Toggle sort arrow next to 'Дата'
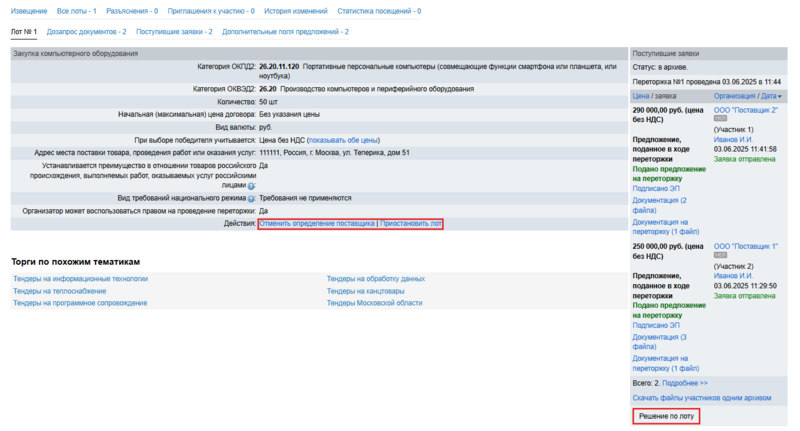The image size is (800, 431). tap(780, 96)
